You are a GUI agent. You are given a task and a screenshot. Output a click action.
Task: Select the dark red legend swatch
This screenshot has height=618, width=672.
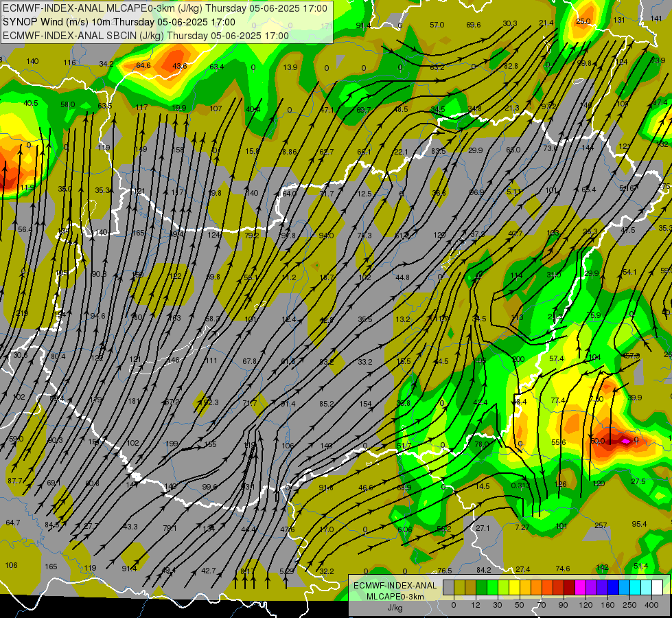[x=569, y=587]
